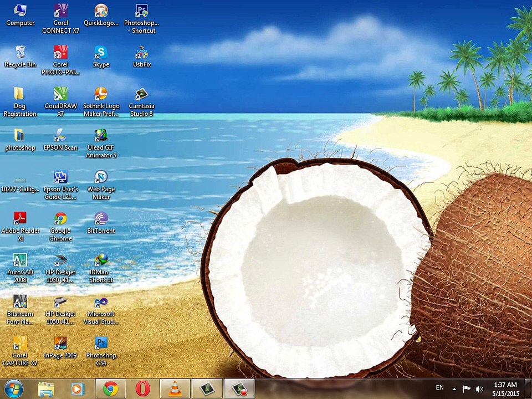
Task: Select the Corel PHOTO-PAINT desktop icon
Action: (60, 53)
